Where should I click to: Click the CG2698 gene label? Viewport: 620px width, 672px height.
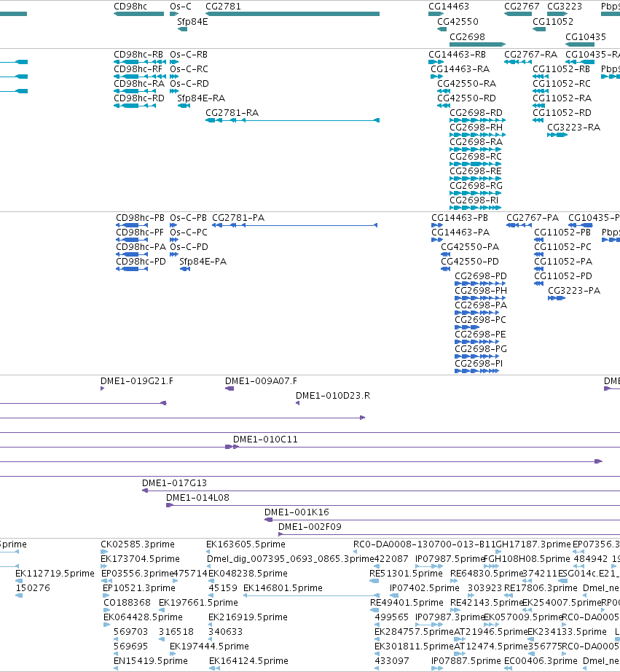(x=467, y=37)
